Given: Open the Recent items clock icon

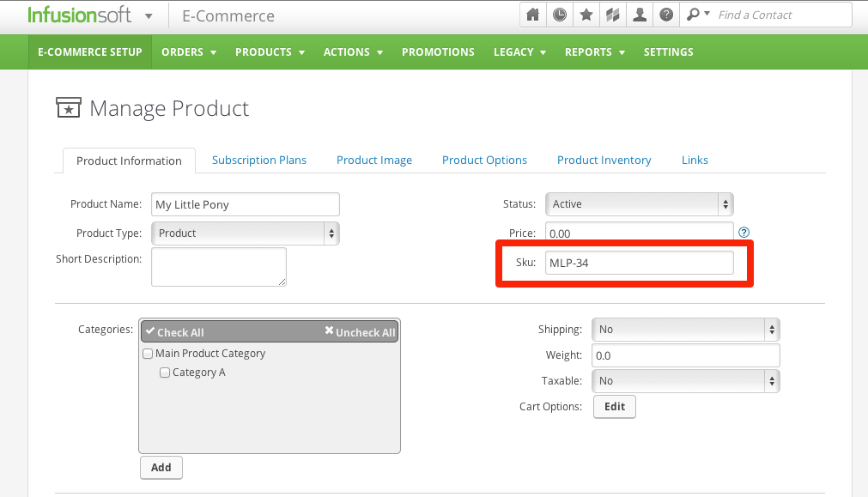Looking at the screenshot, I should click(560, 15).
